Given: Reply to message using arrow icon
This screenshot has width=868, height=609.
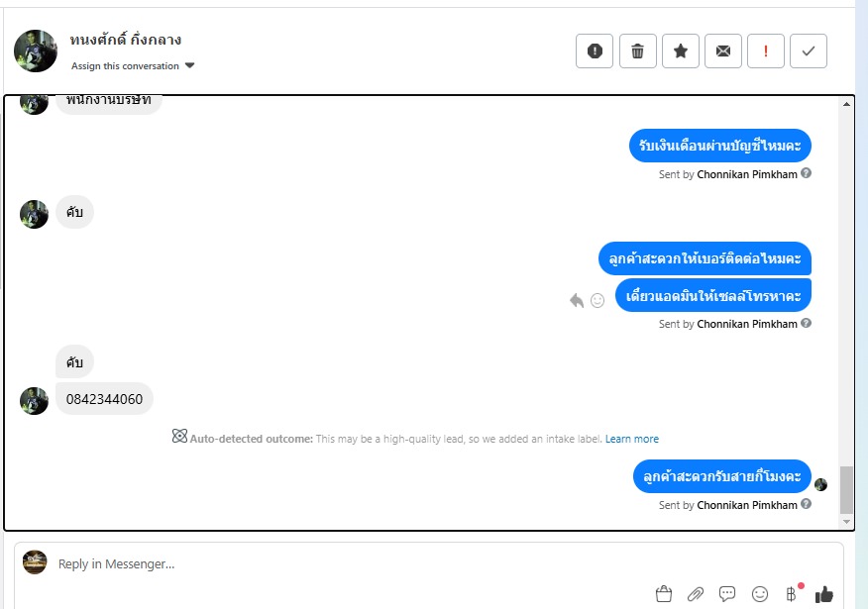Looking at the screenshot, I should click(577, 300).
